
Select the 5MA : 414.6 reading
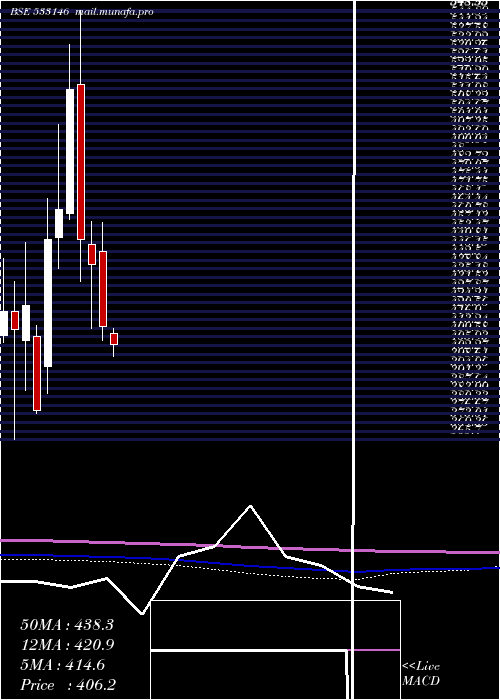62,665
